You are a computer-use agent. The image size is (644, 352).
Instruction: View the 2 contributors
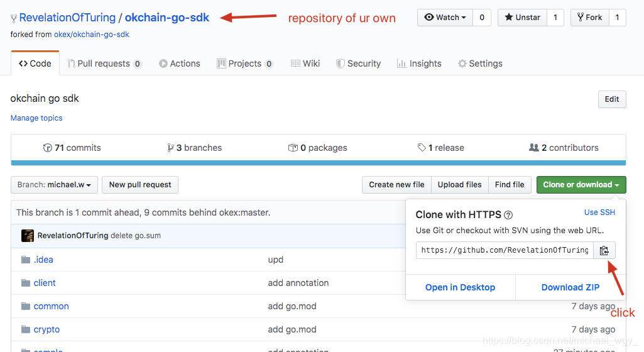tap(564, 148)
